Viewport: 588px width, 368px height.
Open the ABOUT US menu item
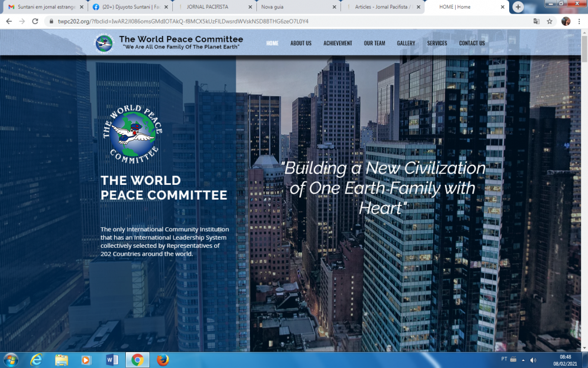pyautogui.click(x=300, y=43)
